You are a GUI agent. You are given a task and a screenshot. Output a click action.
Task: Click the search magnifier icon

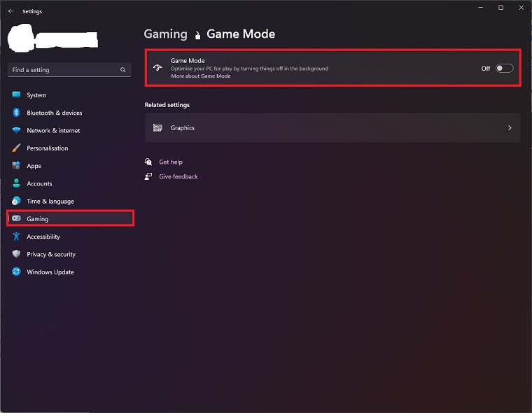pos(123,70)
